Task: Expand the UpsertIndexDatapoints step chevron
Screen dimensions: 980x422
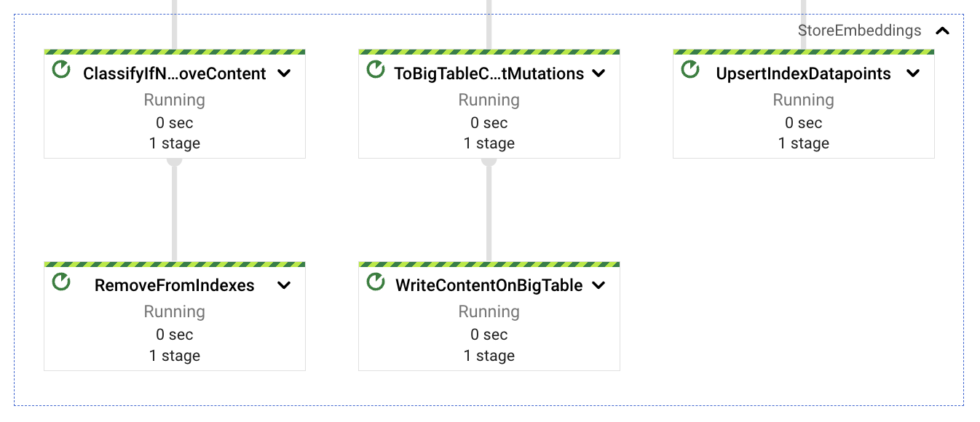Action: point(913,73)
